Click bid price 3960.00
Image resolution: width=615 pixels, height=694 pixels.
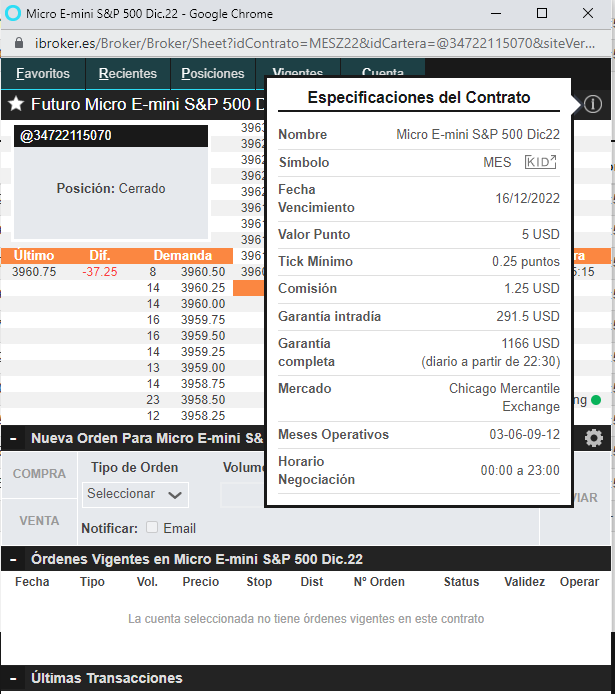point(203,304)
